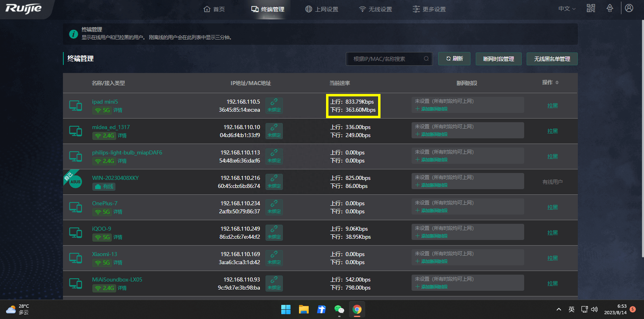Image resolution: width=644 pixels, height=319 pixels.
Task: Click 拉黑 for iQOO-9
Action: pos(552,233)
